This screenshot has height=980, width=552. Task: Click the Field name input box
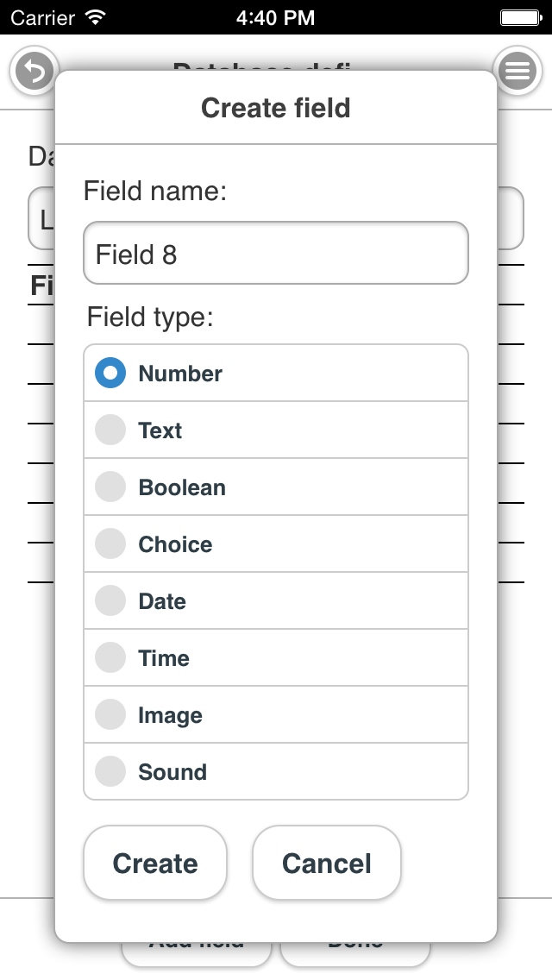(276, 254)
